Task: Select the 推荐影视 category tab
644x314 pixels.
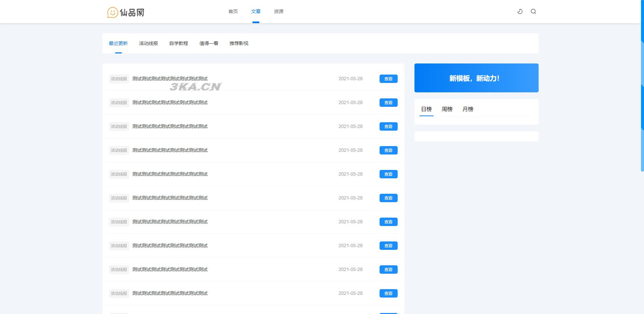Action: 239,43
